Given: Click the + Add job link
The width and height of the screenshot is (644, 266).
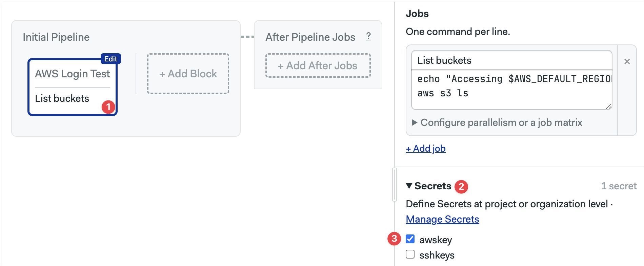Looking at the screenshot, I should (x=426, y=149).
